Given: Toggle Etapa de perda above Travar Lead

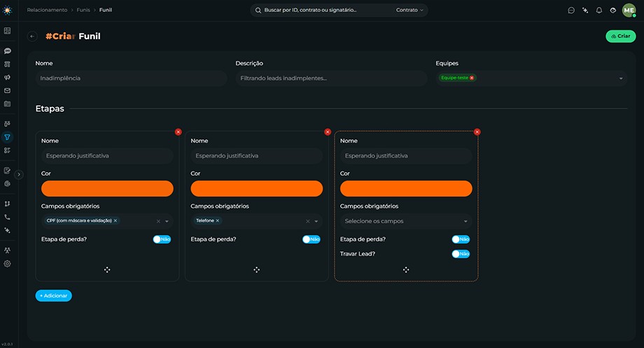Looking at the screenshot, I should [461, 239].
